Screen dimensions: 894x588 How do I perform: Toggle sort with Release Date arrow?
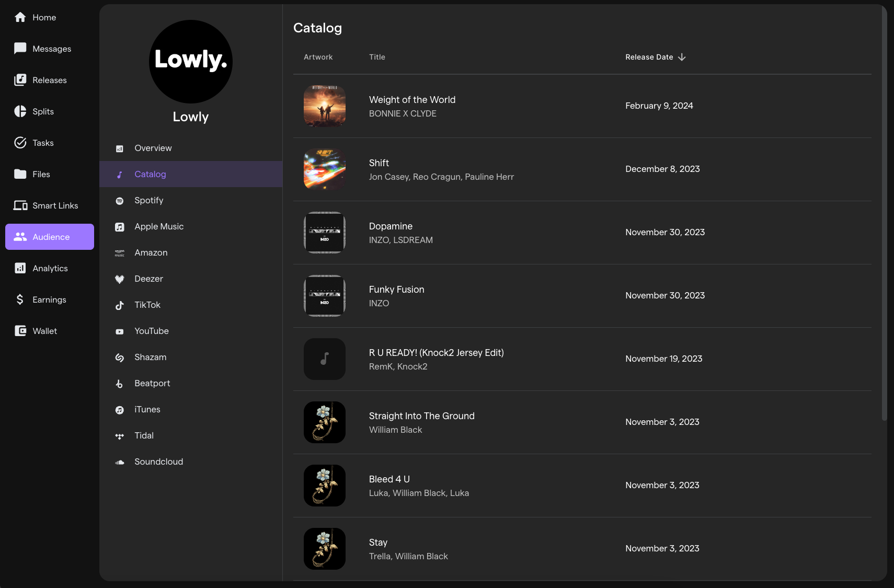[x=682, y=57]
